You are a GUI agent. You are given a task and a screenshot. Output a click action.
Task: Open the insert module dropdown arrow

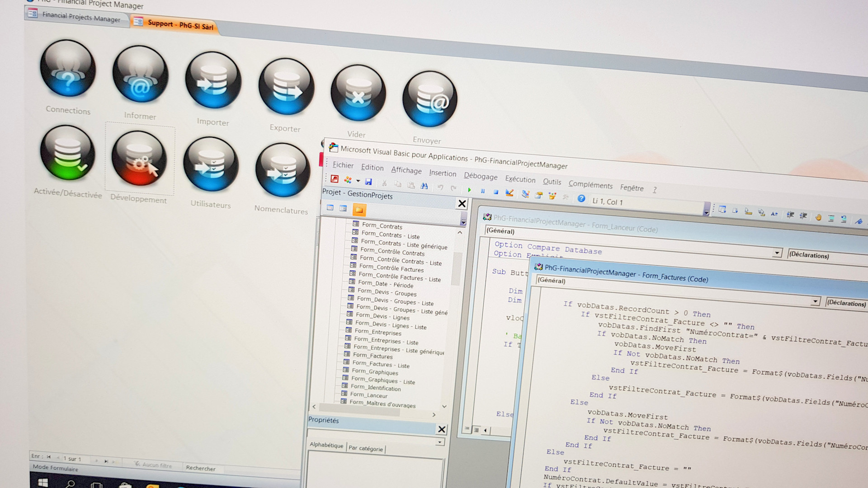(x=358, y=181)
